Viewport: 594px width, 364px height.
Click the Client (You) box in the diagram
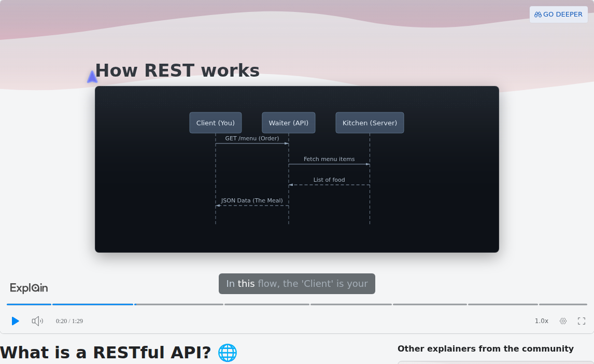tap(216, 123)
